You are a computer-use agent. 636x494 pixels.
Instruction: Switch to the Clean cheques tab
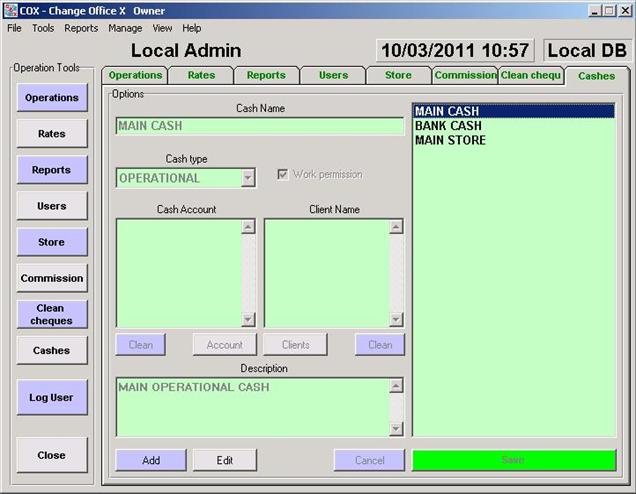coord(530,75)
